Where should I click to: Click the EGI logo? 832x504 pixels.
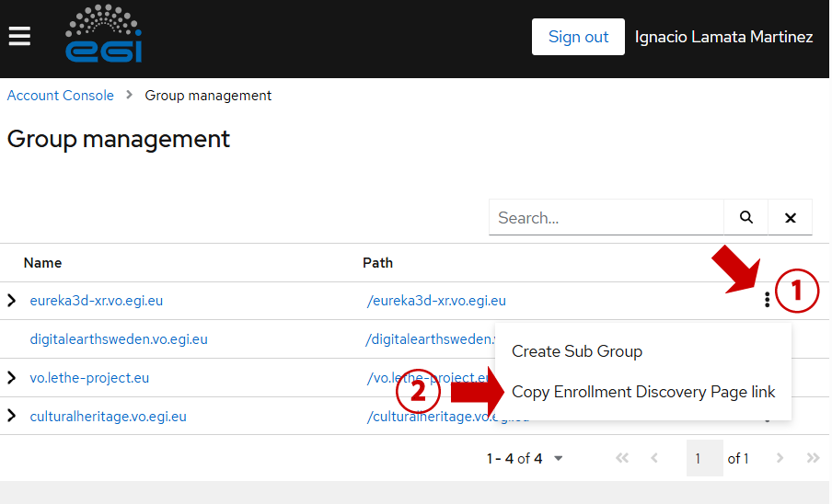coord(103,35)
